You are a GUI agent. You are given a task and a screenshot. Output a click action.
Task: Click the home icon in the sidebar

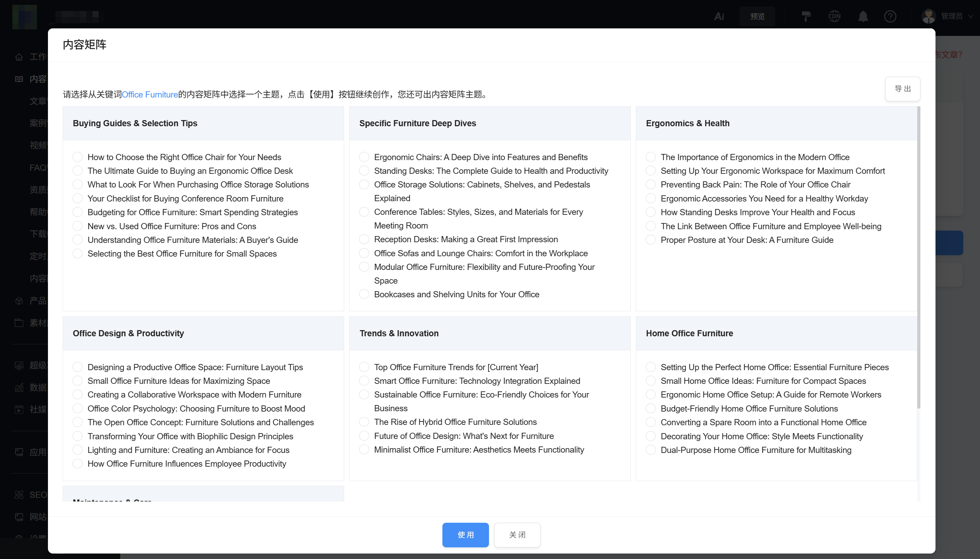tap(19, 57)
